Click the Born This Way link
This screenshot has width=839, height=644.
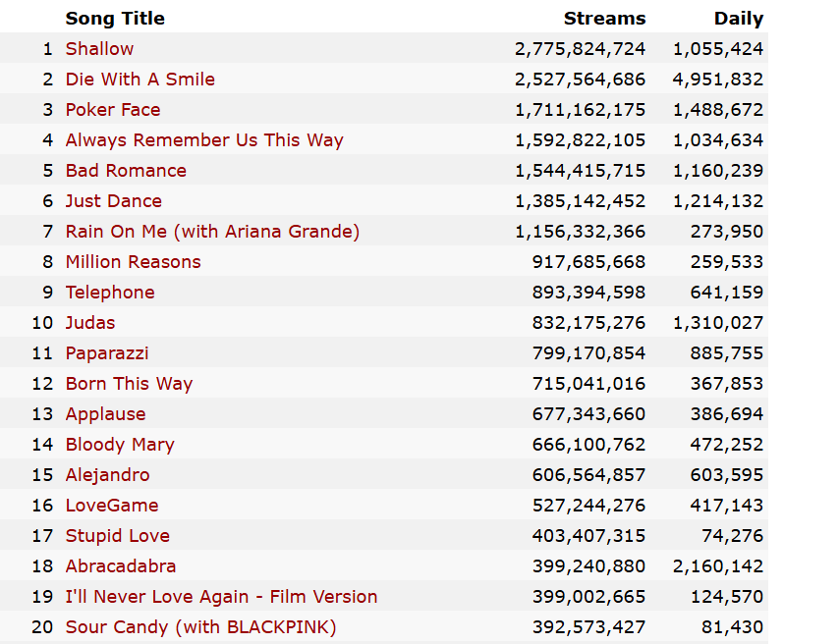(129, 384)
